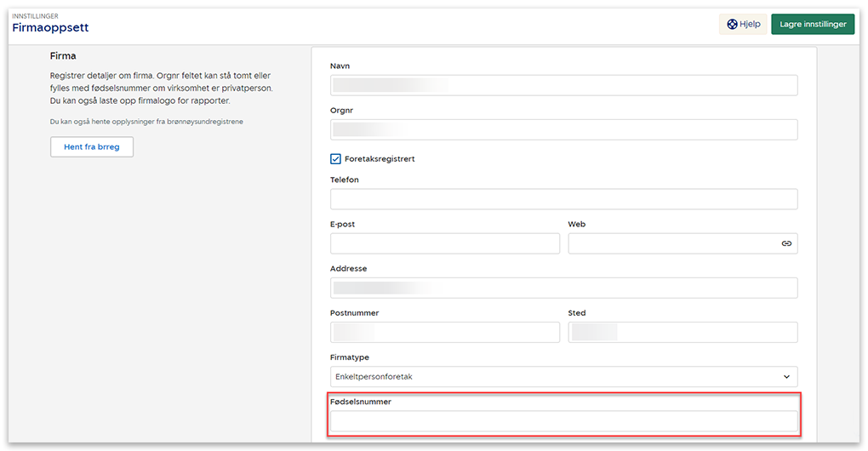Image resolution: width=868 pixels, height=451 pixels.
Task: Click the link icon in Web field
Action: coord(786,243)
